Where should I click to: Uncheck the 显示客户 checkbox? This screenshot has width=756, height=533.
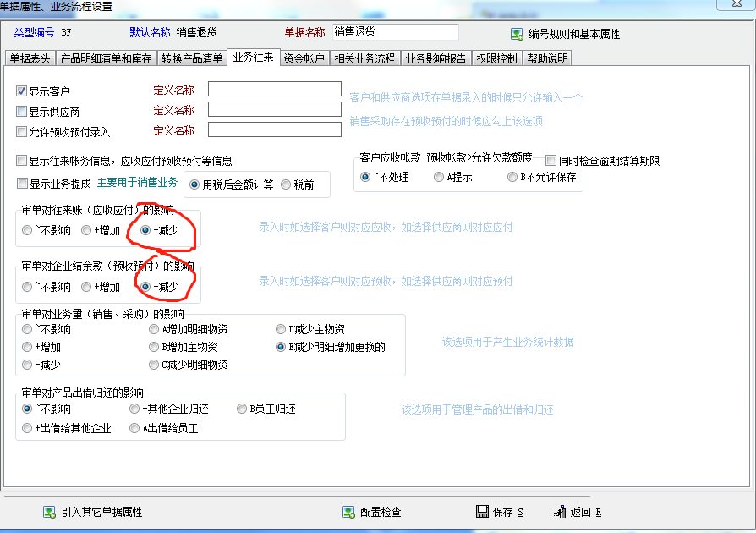(x=22, y=91)
